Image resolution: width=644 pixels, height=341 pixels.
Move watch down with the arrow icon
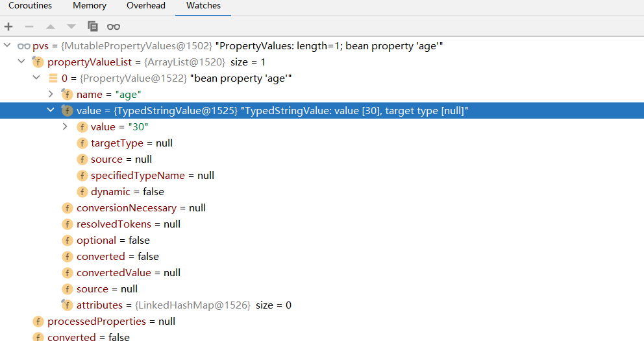[x=71, y=27]
